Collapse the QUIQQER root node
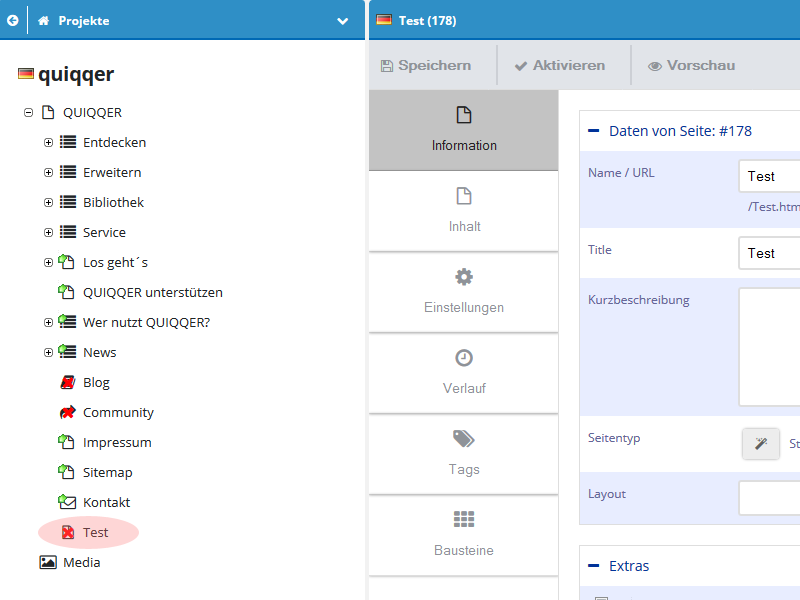This screenshot has height=600, width=800. [x=28, y=113]
